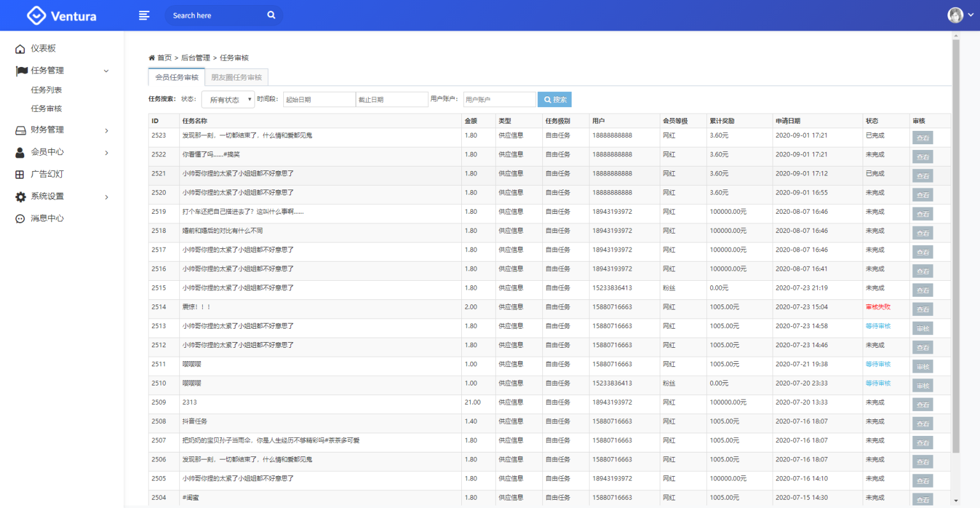This screenshot has width=980, height=508.
Task: Open the user avatar icon at top right
Action: (955, 15)
